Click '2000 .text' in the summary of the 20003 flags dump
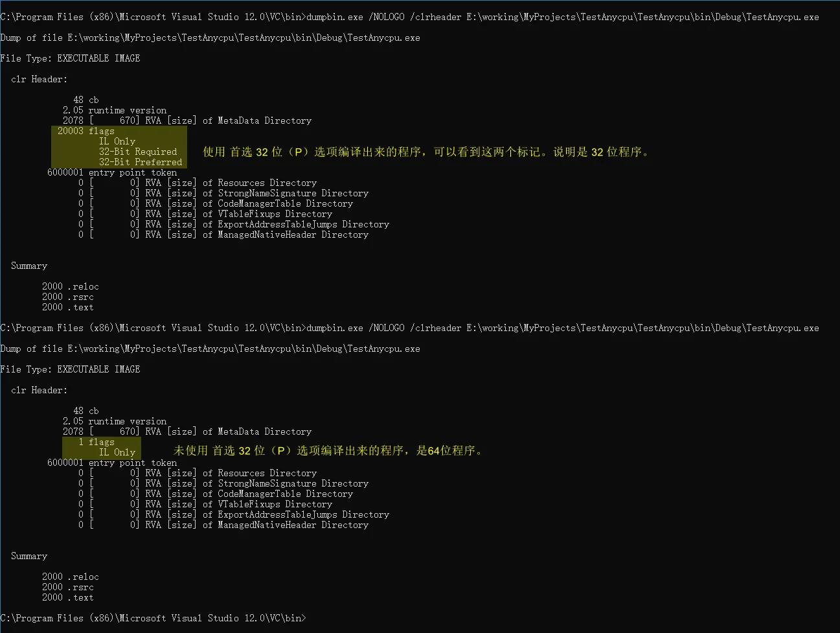Screen dimensions: 840x633 pos(68,307)
